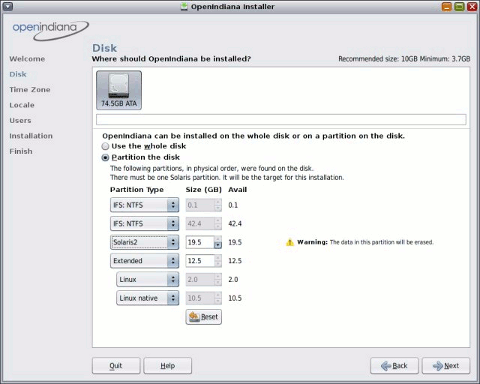Select the Finish step in sidebar
This screenshot has height=384, width=480.
pyautogui.click(x=21, y=151)
